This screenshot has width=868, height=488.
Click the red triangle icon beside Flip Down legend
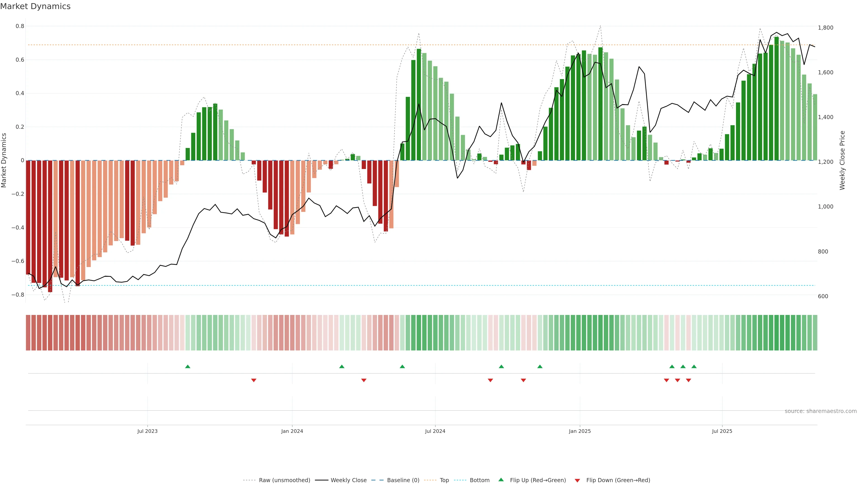[577, 480]
